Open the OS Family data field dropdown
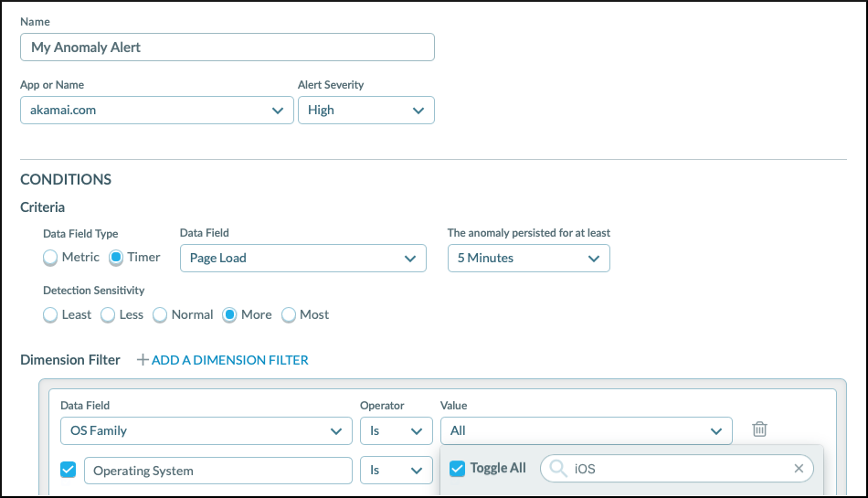Image resolution: width=868 pixels, height=498 pixels. [206, 430]
